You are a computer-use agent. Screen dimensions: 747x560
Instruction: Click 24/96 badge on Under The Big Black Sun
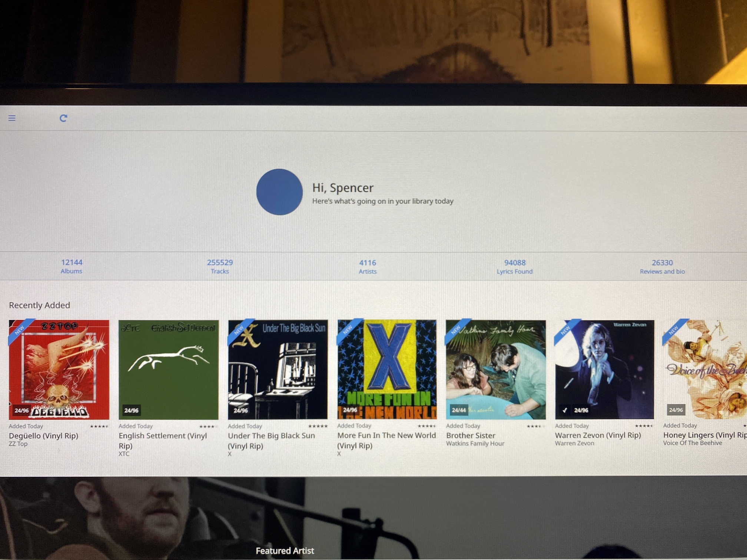pyautogui.click(x=240, y=410)
